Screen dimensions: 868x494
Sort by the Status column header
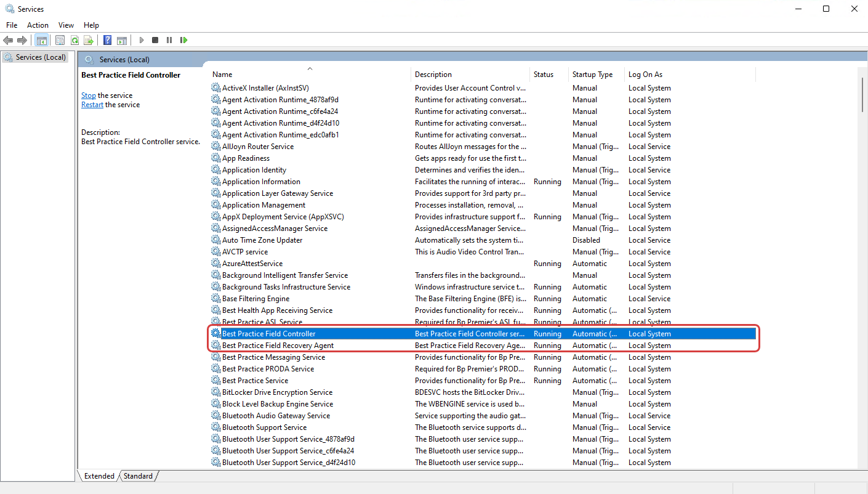pyautogui.click(x=549, y=75)
